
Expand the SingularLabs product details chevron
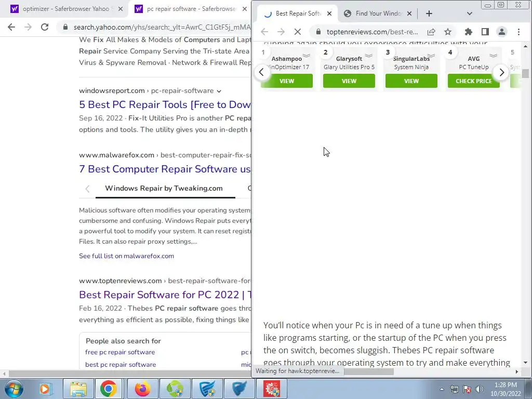pos(431,55)
